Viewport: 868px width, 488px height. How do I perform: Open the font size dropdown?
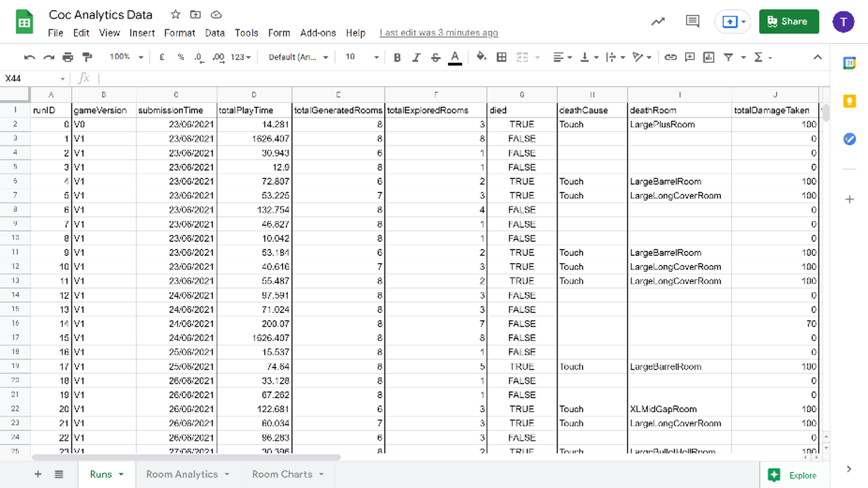[x=362, y=57]
